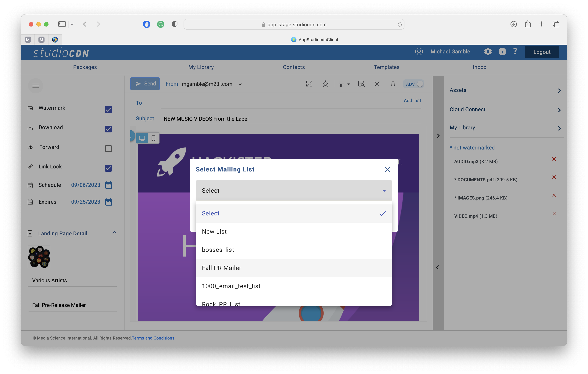This screenshot has width=588, height=374.
Task: Open new Safari tab with plus icon
Action: click(x=542, y=24)
